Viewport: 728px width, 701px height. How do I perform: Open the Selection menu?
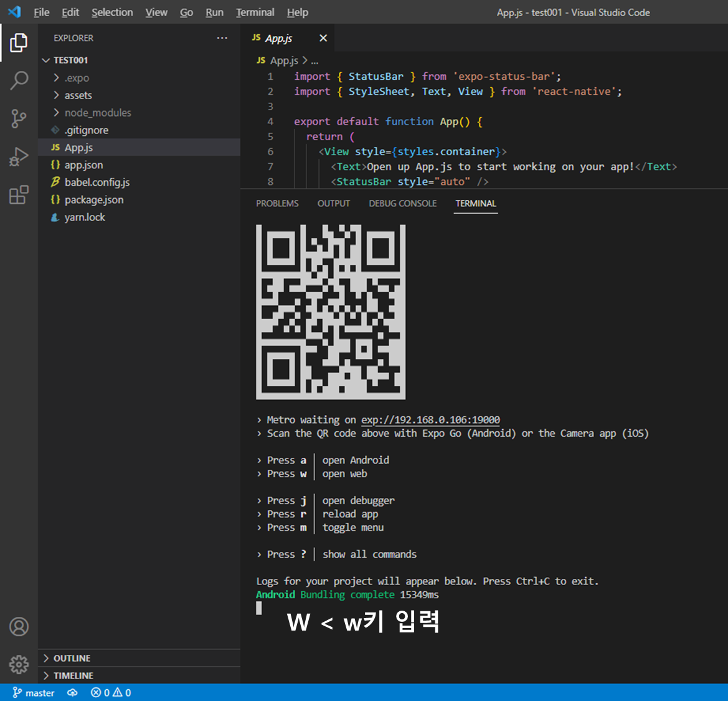click(x=112, y=12)
